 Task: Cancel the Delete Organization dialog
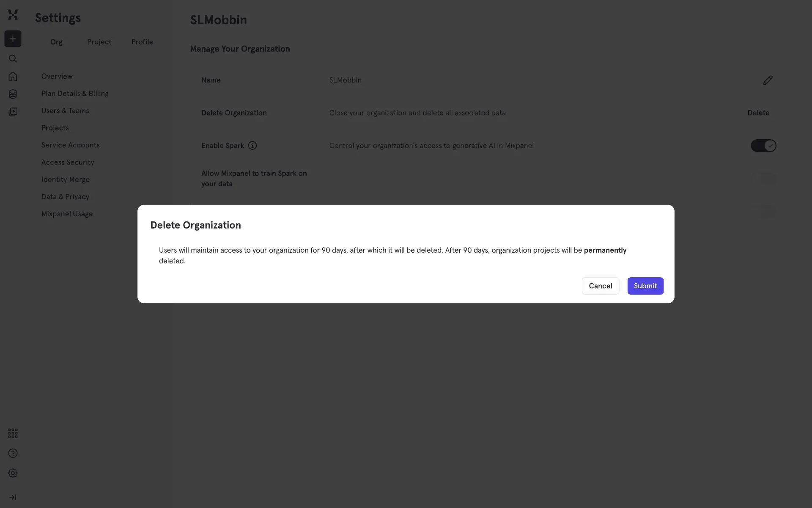(x=600, y=286)
